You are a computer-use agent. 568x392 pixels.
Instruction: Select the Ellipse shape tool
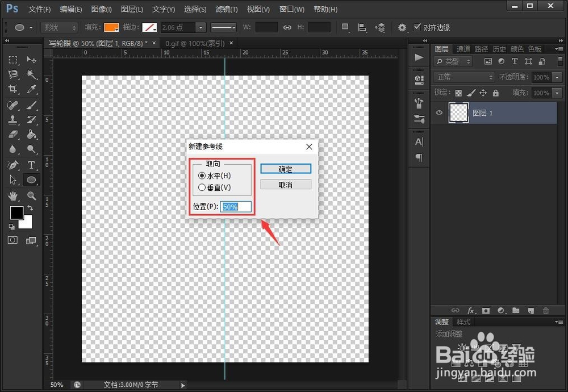click(x=31, y=180)
